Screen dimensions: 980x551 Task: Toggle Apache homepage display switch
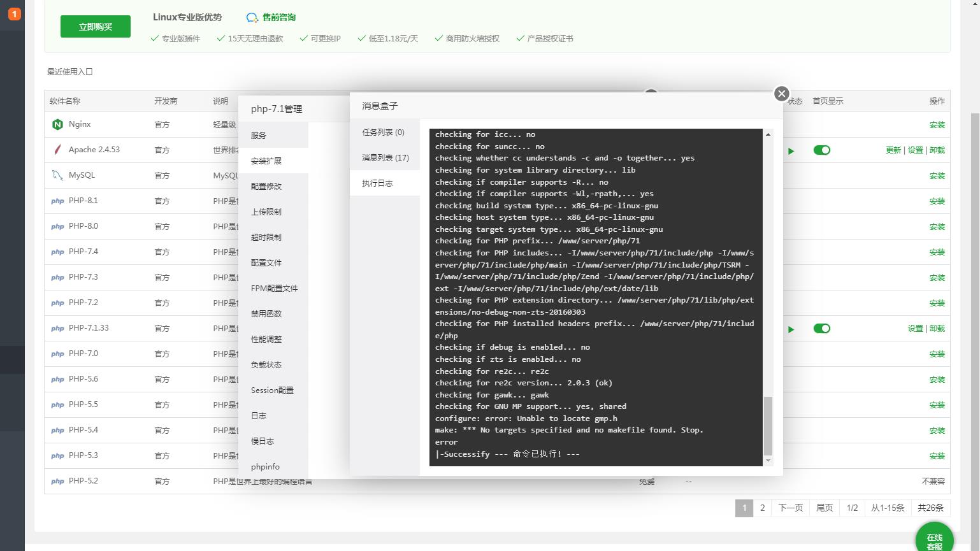pyautogui.click(x=822, y=150)
